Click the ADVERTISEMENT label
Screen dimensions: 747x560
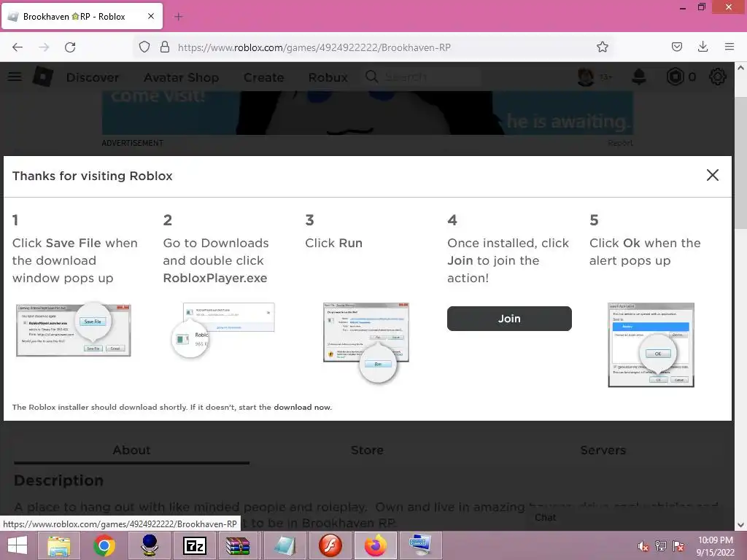(133, 143)
